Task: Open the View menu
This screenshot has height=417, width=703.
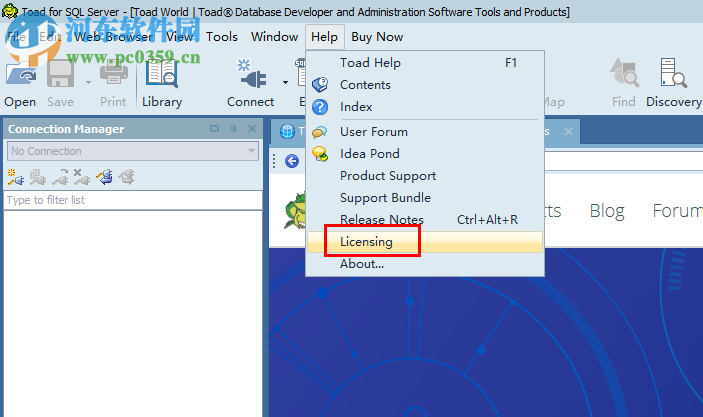Action: [179, 37]
